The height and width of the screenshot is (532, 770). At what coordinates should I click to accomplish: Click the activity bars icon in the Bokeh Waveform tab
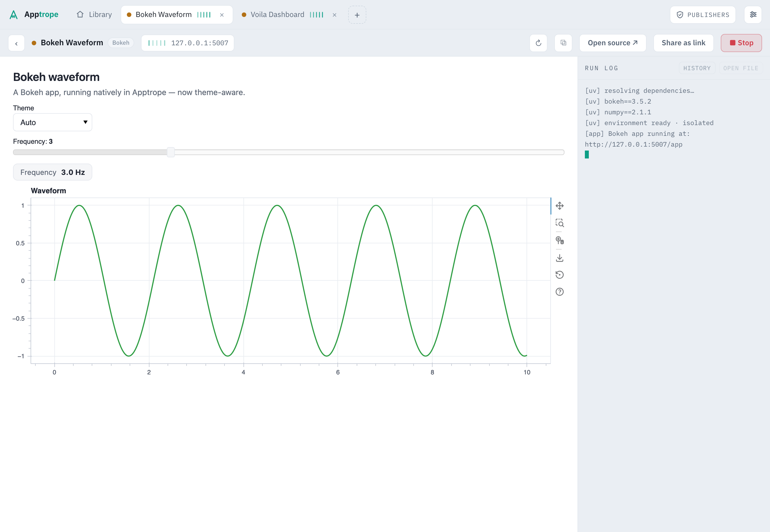(x=204, y=15)
